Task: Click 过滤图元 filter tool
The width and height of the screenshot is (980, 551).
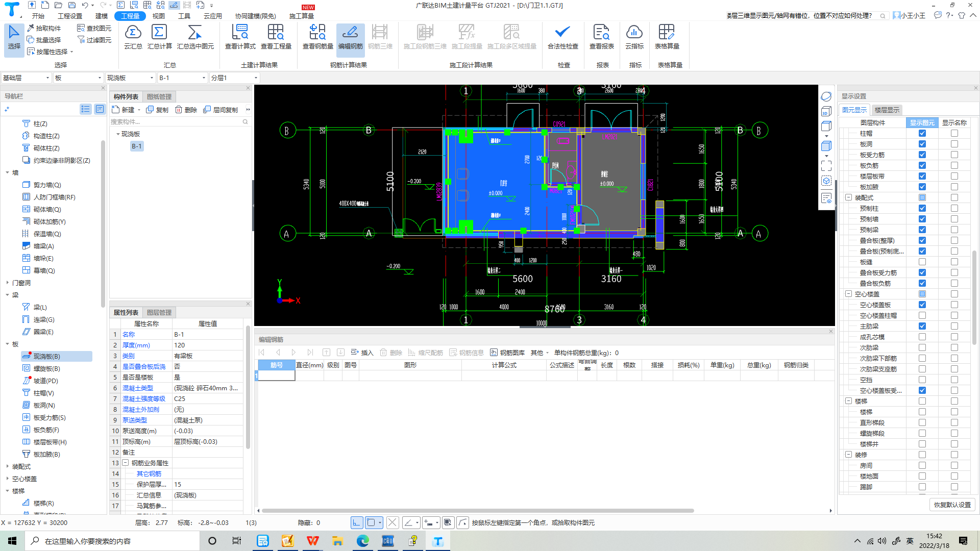Action: [94, 40]
